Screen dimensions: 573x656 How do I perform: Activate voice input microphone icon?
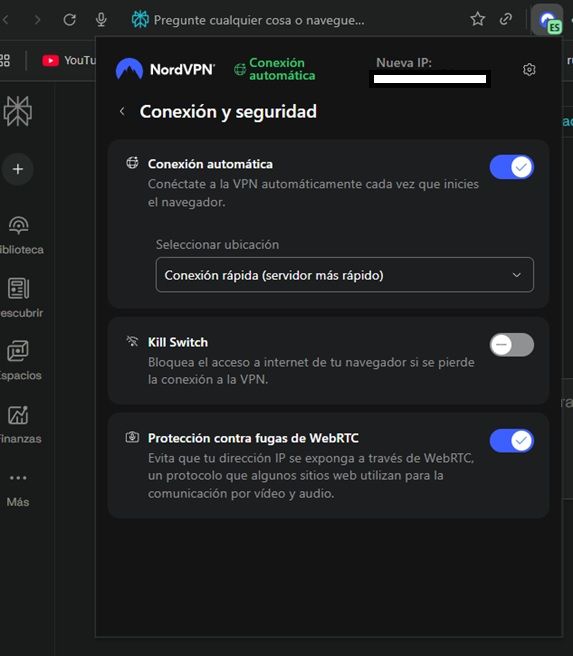click(101, 20)
